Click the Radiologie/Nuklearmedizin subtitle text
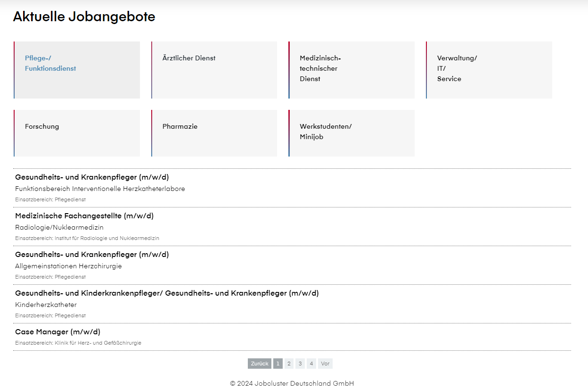The width and height of the screenshot is (588, 389). [59, 227]
